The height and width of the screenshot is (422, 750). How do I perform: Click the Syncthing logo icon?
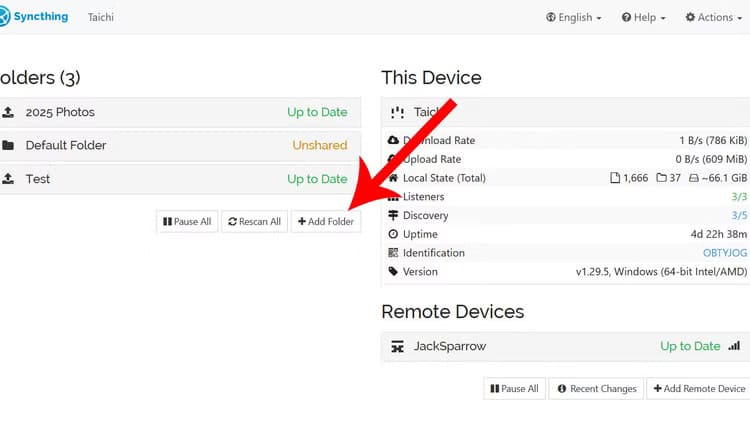coord(4,17)
